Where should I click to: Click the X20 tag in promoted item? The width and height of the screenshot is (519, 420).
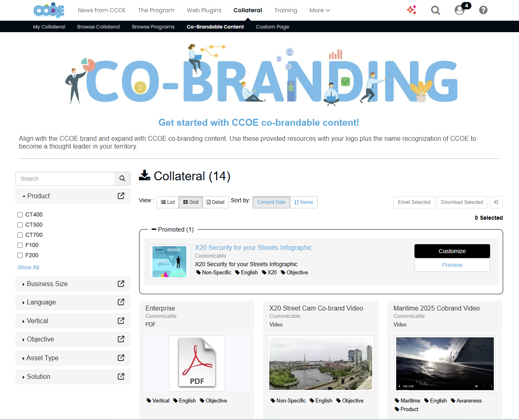coord(269,273)
